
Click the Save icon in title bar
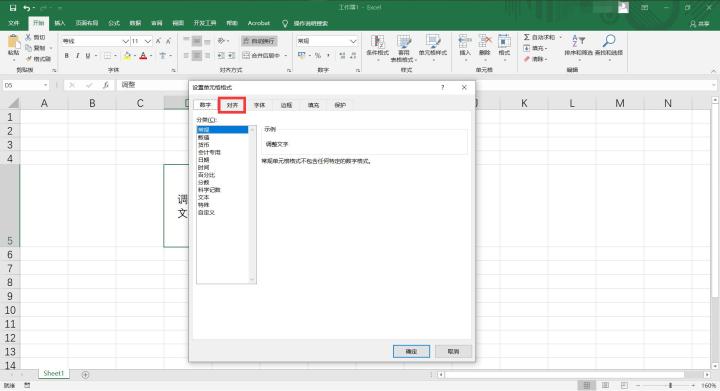12,8
